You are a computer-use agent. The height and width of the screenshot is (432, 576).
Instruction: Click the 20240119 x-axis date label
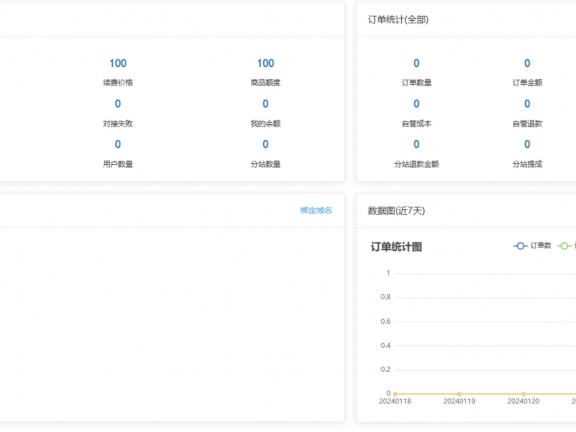coord(459,402)
